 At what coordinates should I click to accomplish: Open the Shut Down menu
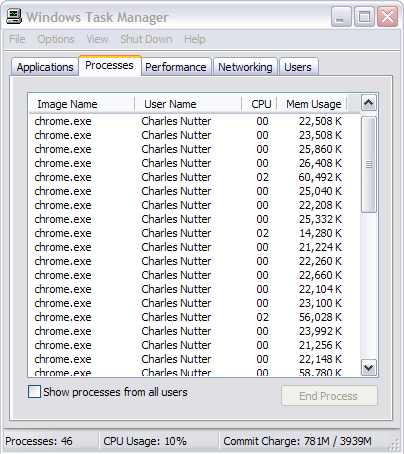(146, 39)
